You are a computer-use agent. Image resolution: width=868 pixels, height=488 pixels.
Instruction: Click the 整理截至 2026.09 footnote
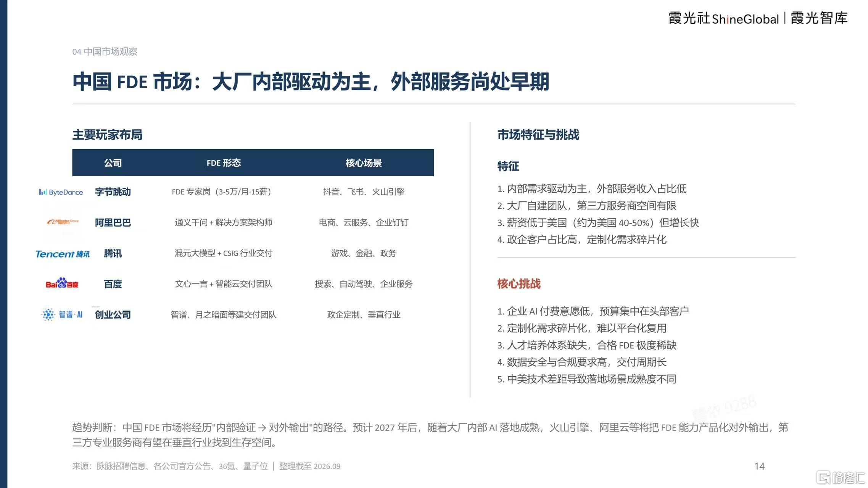tap(310, 466)
